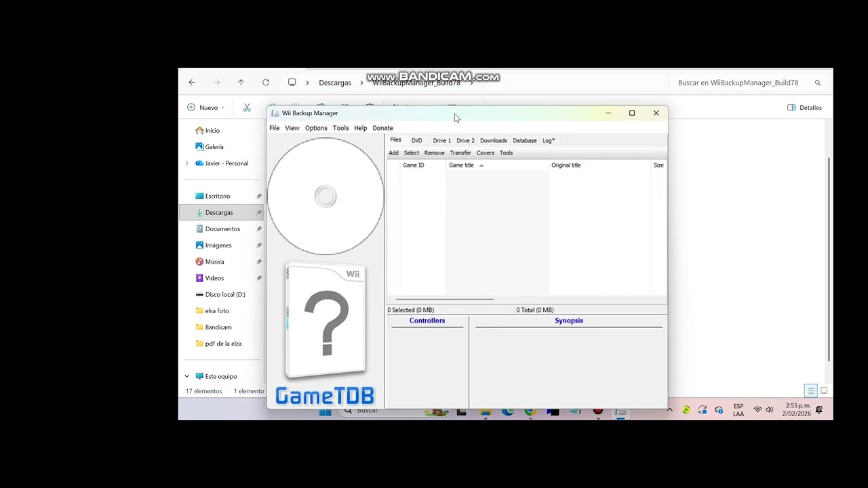868x488 pixels.
Task: Open the Options menu
Action: point(316,128)
